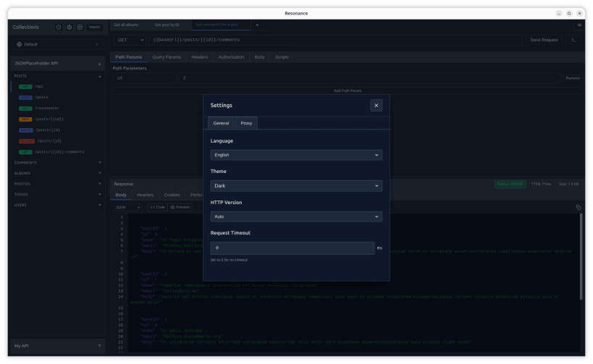The height and width of the screenshot is (364, 593).
Task: Click the Import button
Action: point(95,27)
